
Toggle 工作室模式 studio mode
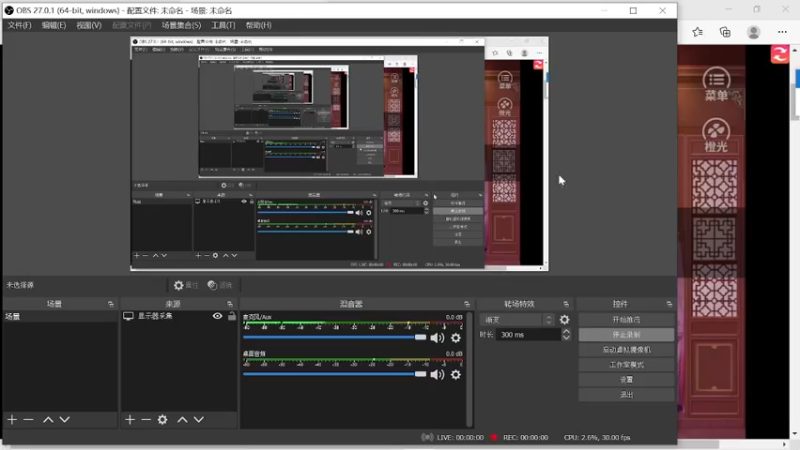tap(626, 365)
